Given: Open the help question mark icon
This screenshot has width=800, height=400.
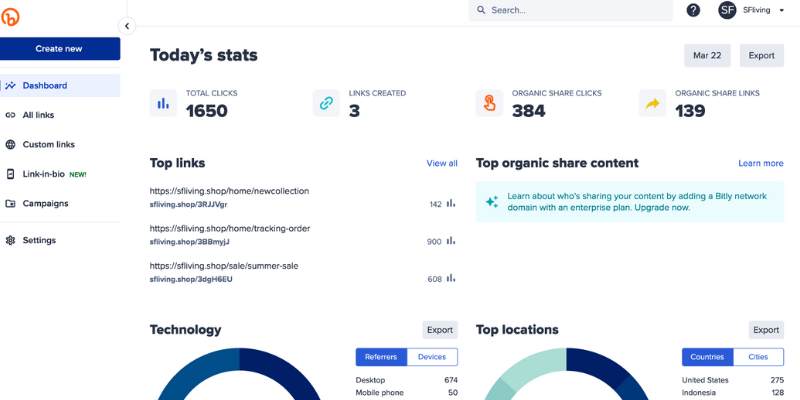Looking at the screenshot, I should click(693, 10).
